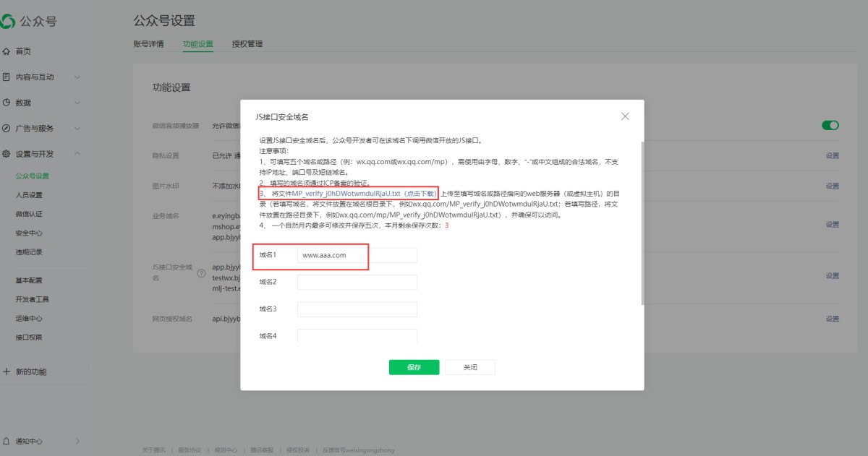Click 设置 link for 业务域名 row

coord(833,225)
